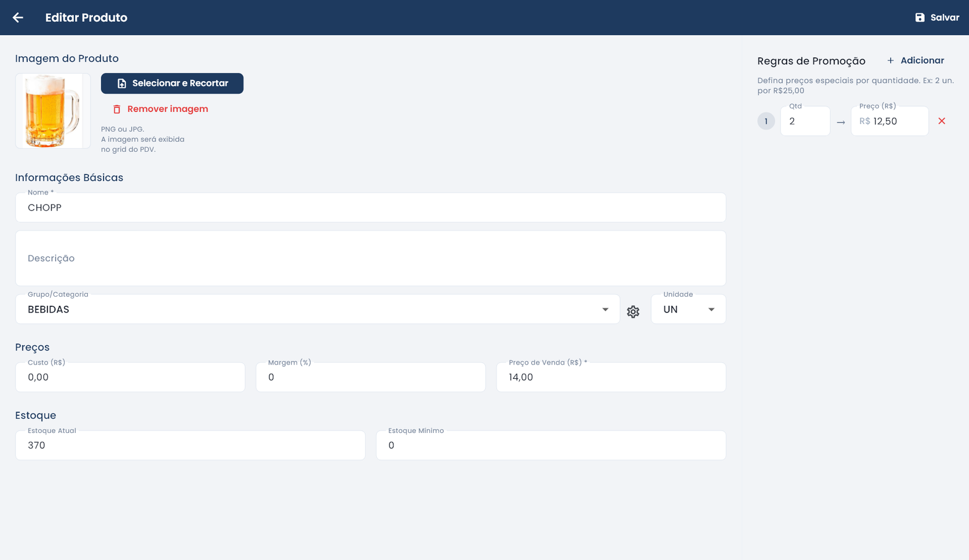Click the Selecionar e Recortar button
Image resolution: width=969 pixels, height=560 pixels.
coord(172,84)
